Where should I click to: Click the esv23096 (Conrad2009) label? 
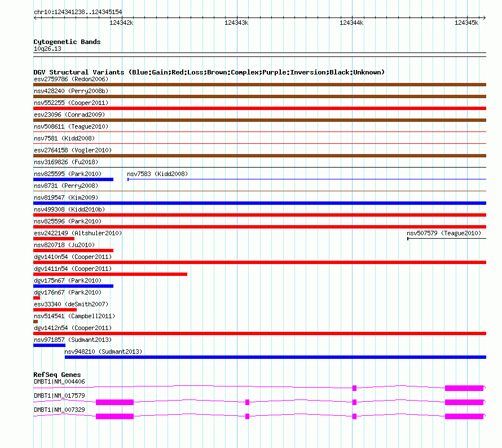69,115
